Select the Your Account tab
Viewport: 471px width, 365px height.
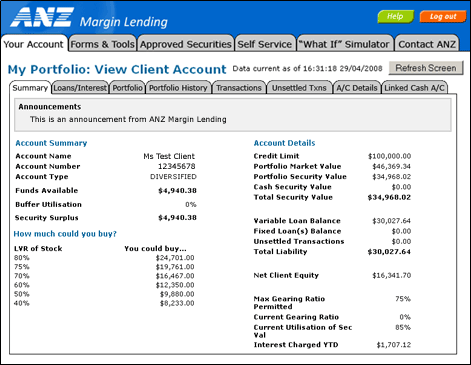click(x=34, y=44)
